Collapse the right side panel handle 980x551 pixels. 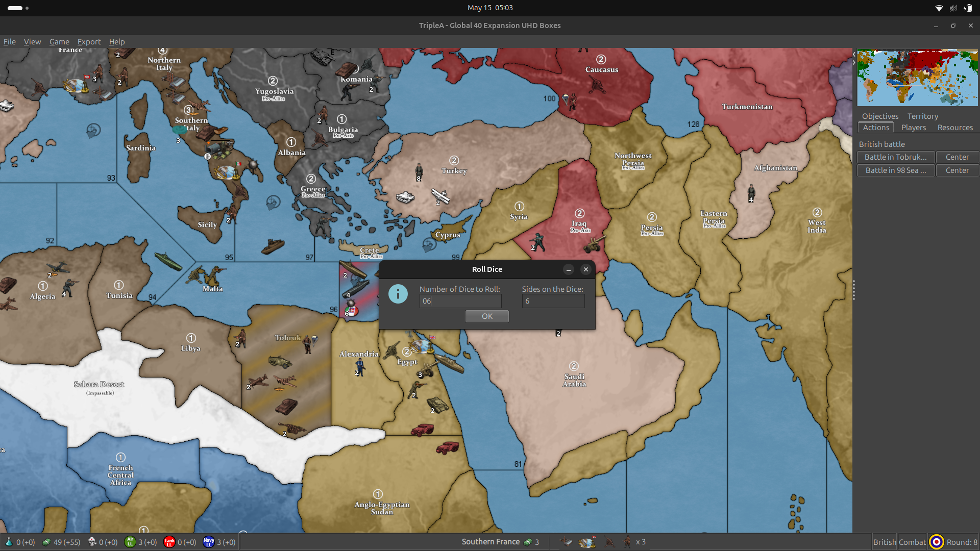click(x=853, y=290)
